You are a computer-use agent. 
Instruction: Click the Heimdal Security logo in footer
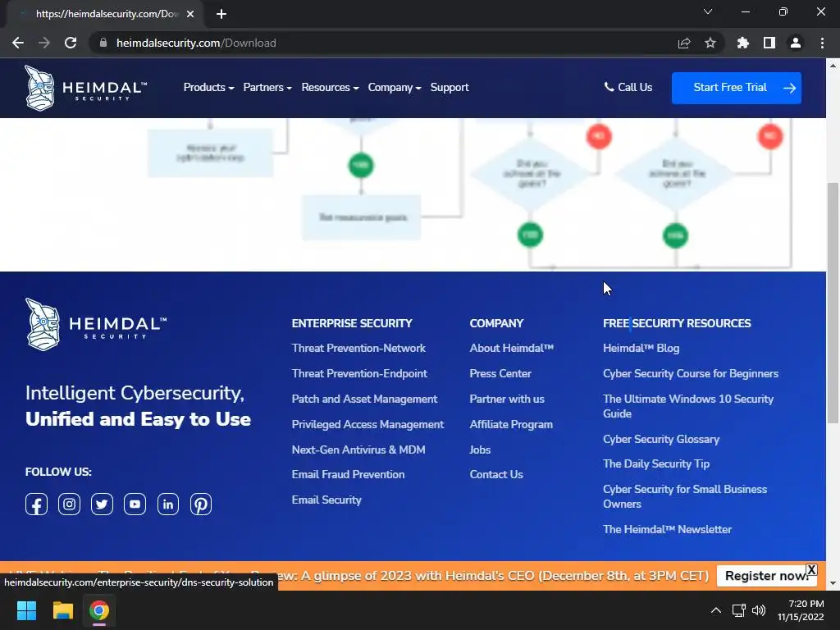tap(97, 325)
